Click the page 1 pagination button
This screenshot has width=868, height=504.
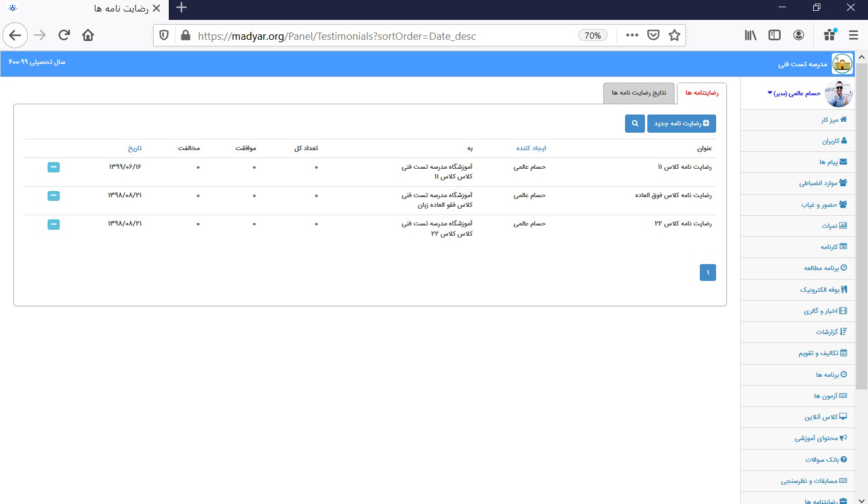click(x=708, y=272)
